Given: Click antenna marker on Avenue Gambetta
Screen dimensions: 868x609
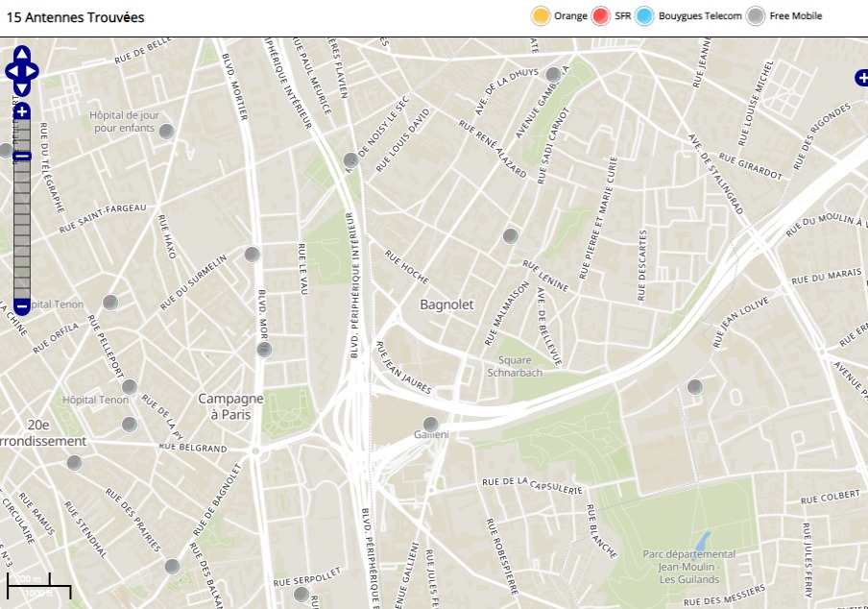Looking at the screenshot, I should click(553, 74).
